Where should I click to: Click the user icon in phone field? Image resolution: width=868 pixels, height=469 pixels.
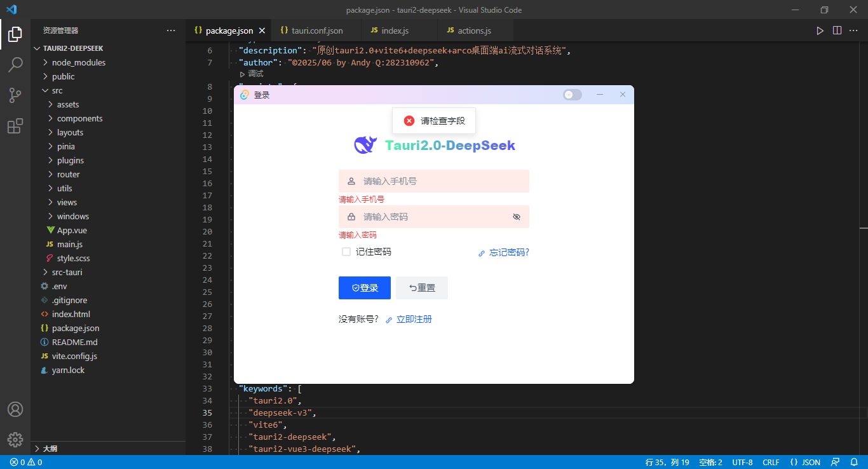(351, 181)
